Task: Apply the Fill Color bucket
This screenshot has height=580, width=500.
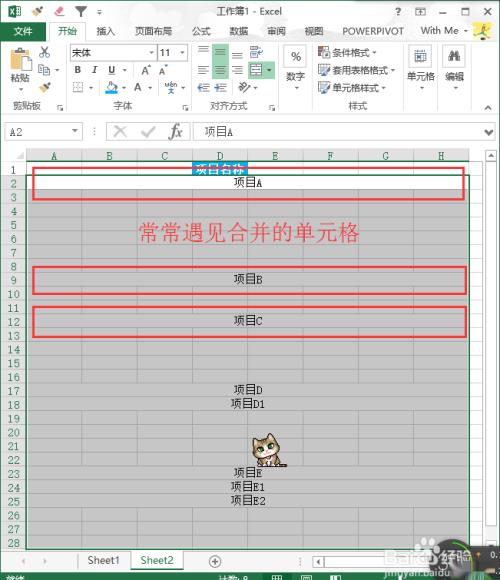Action: [x=111, y=88]
